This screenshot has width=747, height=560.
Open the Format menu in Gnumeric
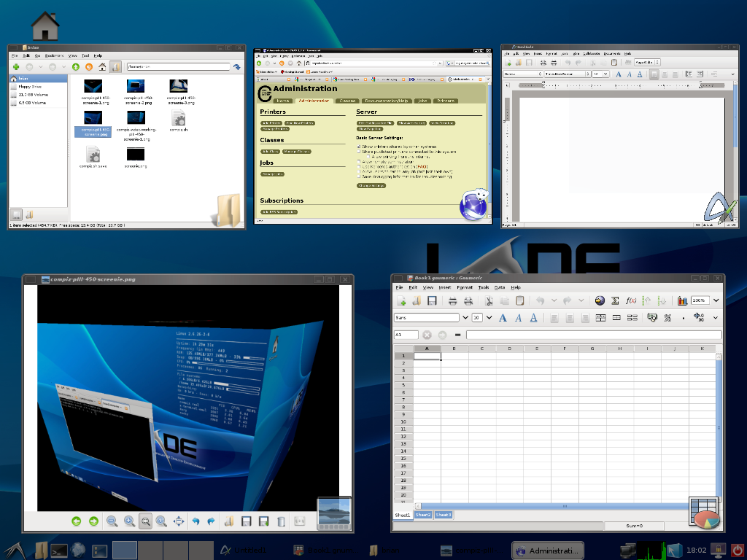point(465,287)
